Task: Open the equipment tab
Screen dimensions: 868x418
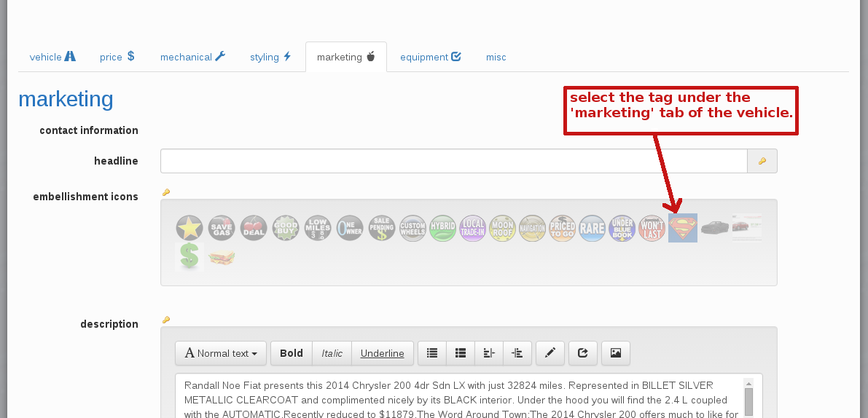Action: [x=430, y=57]
